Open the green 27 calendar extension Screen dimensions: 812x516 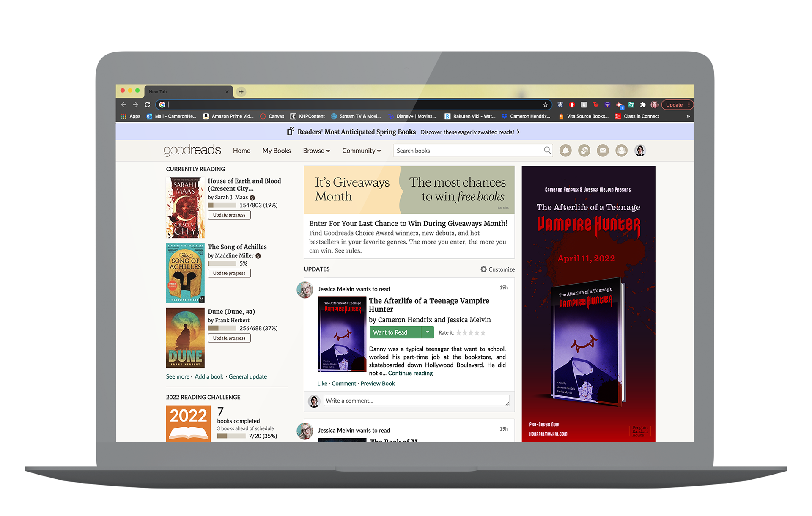pos(631,104)
